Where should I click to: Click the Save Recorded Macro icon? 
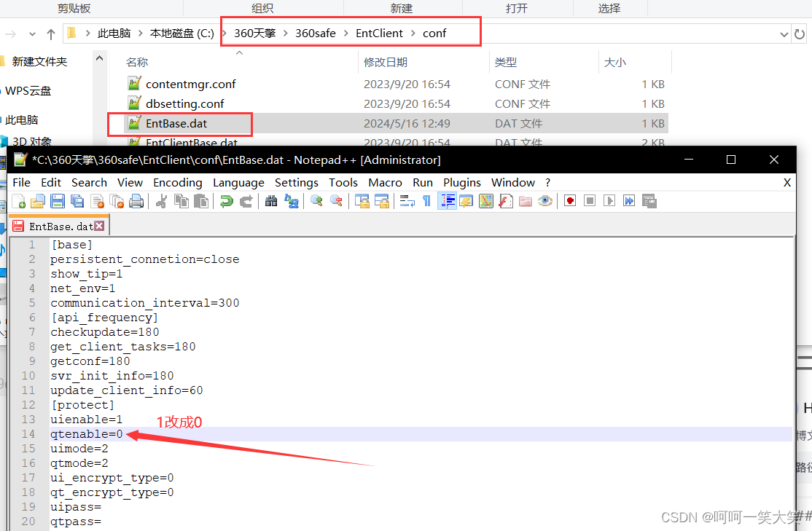click(x=649, y=201)
